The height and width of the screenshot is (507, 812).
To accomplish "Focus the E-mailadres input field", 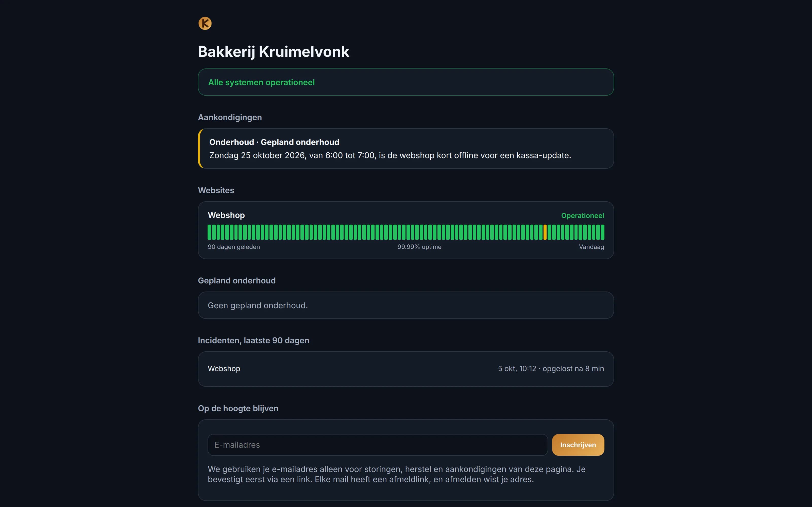I will coord(378,445).
